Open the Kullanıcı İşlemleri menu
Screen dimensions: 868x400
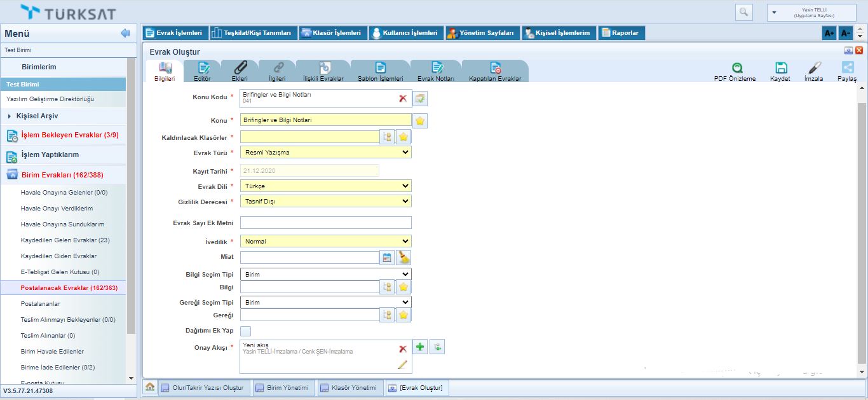tap(405, 33)
